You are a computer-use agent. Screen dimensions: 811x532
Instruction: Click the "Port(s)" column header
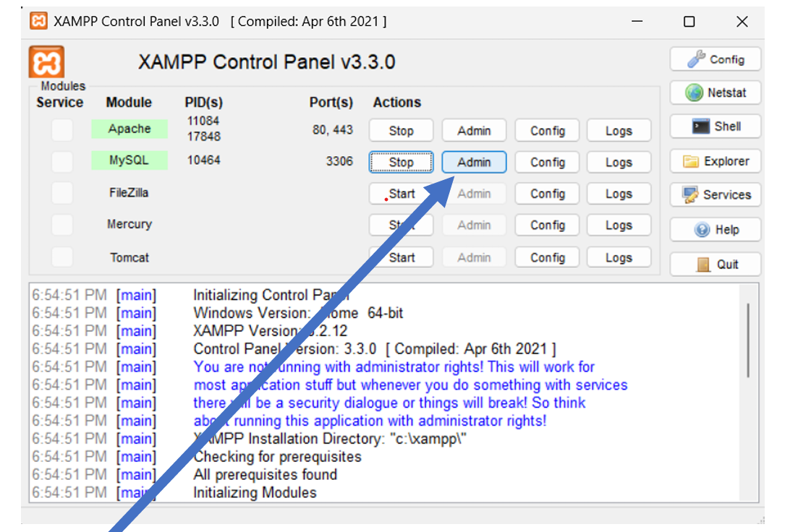pos(331,103)
